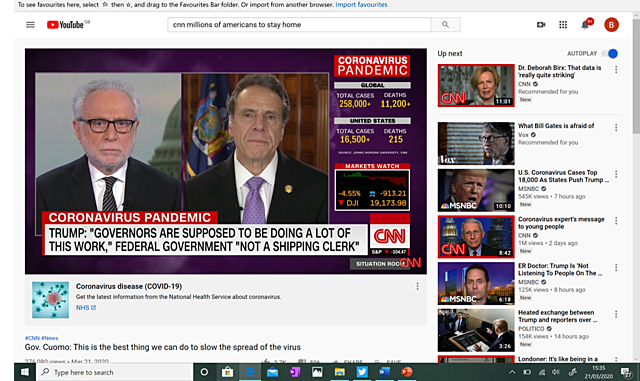This screenshot has width=640, height=381.
Task: Click the Coronavirus disease (COVID-19) heading
Action: pos(129,286)
